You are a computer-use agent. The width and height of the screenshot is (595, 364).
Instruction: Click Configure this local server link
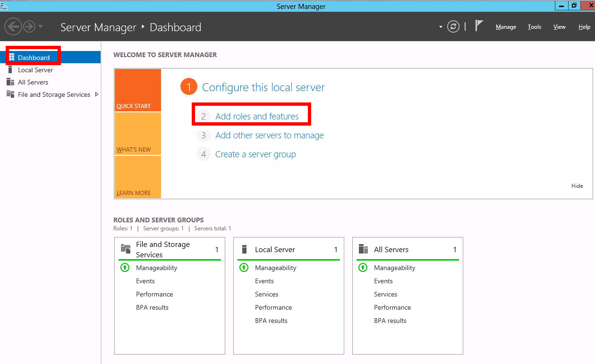263,87
